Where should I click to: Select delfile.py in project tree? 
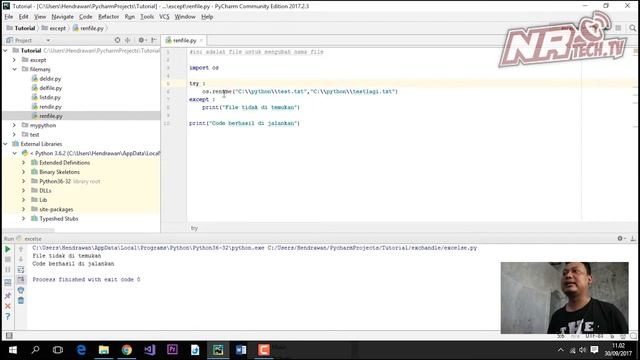[51, 88]
